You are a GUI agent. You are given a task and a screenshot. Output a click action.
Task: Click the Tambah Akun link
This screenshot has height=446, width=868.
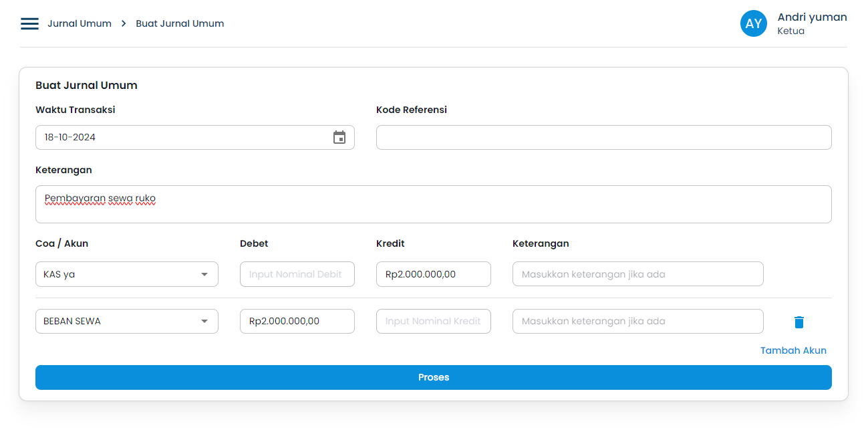[793, 350]
